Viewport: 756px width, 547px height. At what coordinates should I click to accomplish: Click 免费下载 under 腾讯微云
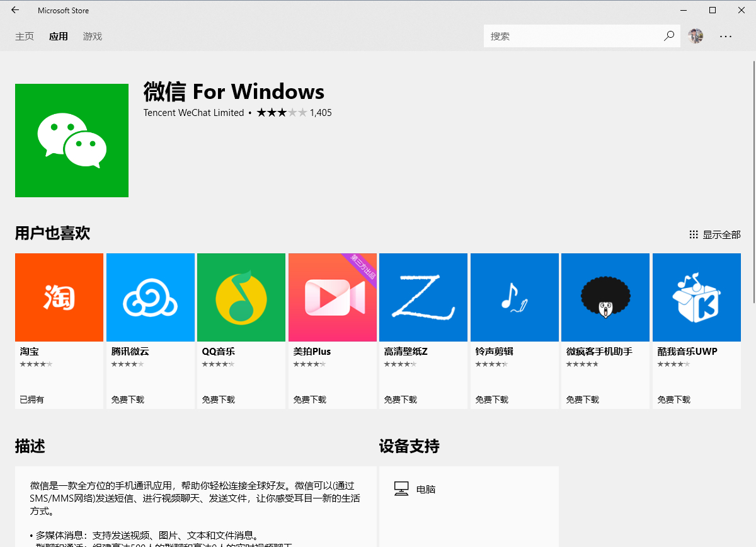[128, 400]
